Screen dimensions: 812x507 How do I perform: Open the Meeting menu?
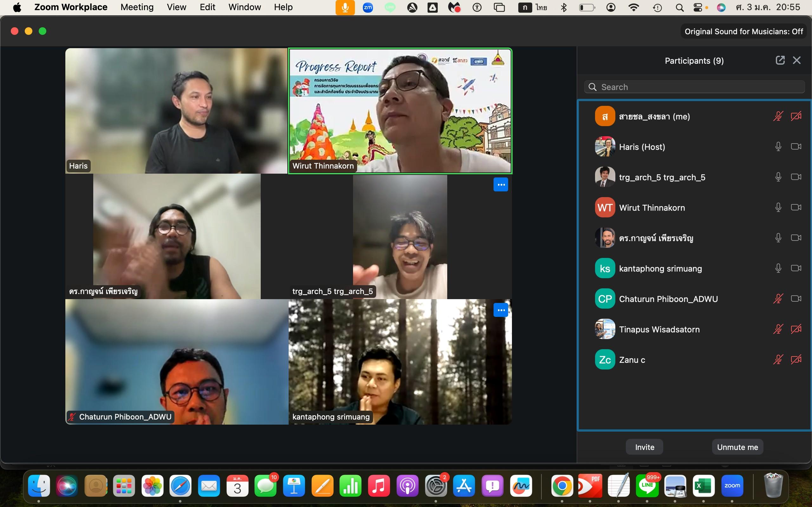point(137,7)
